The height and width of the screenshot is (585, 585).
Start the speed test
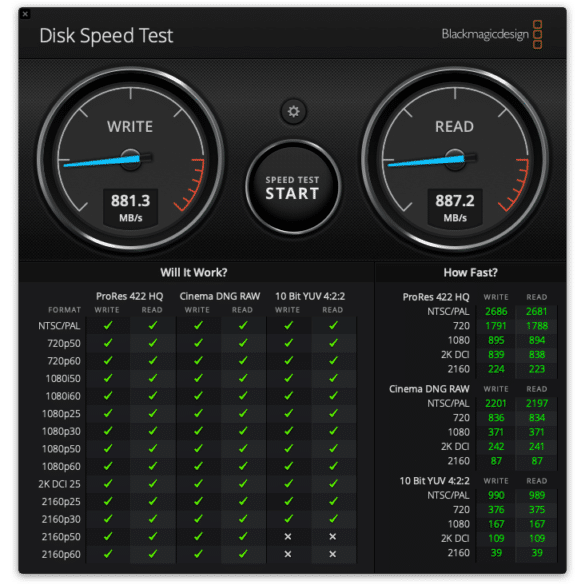tap(293, 188)
